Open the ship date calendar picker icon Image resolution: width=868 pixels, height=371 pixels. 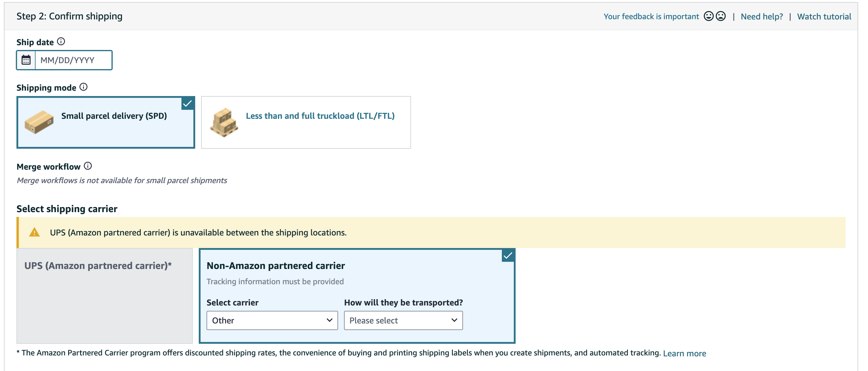point(26,60)
